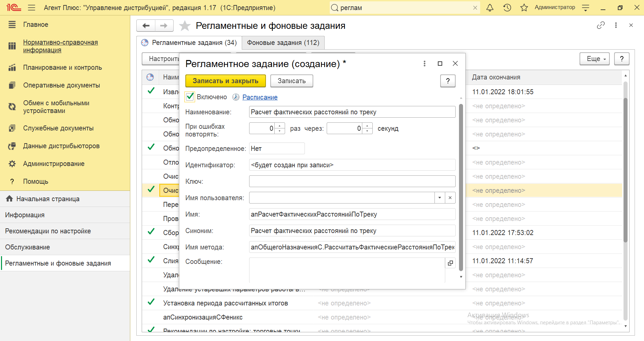Go forward with the right arrow
The width and height of the screenshot is (644, 341).
(x=164, y=25)
